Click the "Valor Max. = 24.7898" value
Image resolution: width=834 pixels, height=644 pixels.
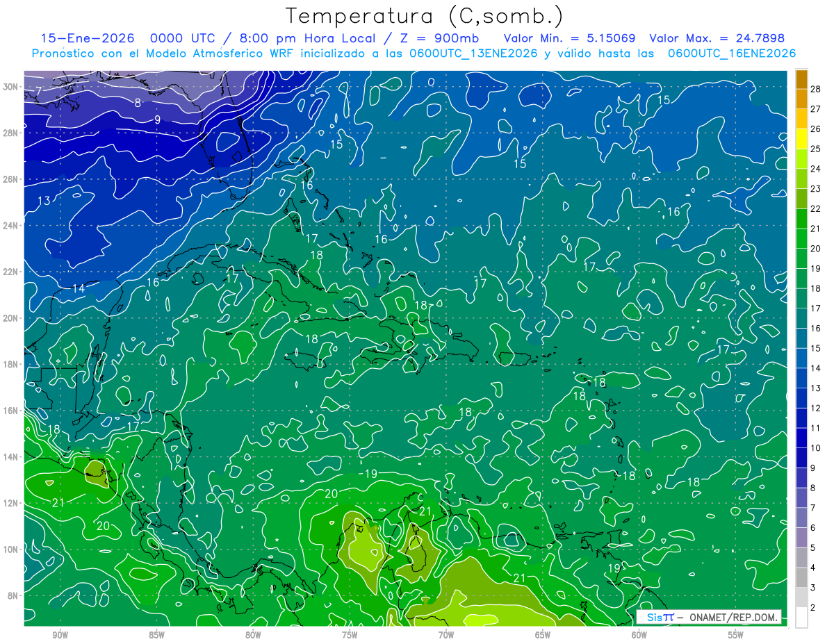click(x=718, y=38)
